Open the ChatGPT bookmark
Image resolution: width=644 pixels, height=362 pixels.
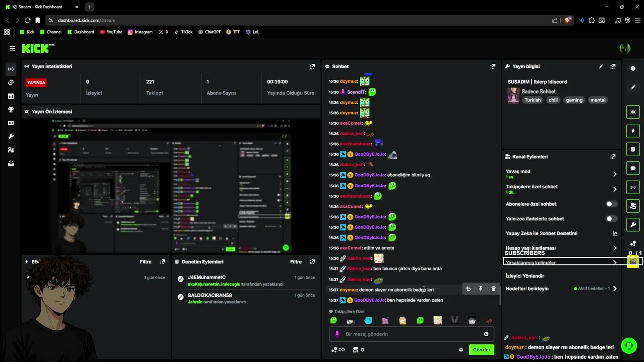pyautogui.click(x=209, y=32)
